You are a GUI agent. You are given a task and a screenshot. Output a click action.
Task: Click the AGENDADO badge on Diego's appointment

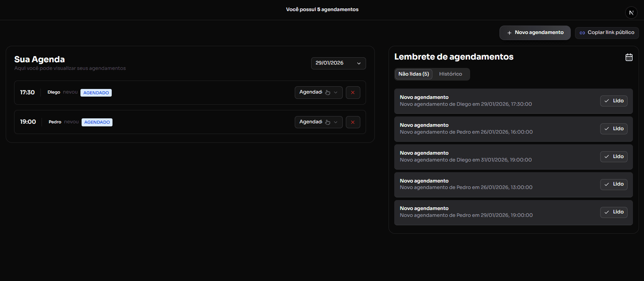tap(96, 93)
